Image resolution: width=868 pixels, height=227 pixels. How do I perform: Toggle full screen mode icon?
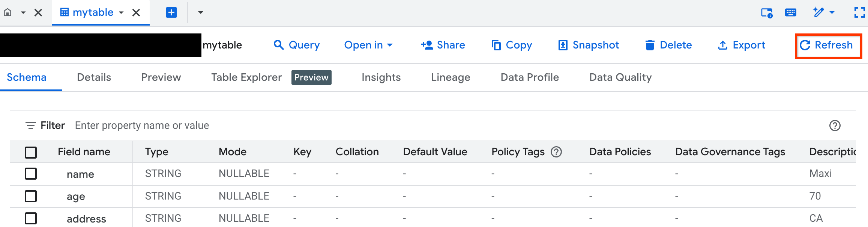(859, 12)
